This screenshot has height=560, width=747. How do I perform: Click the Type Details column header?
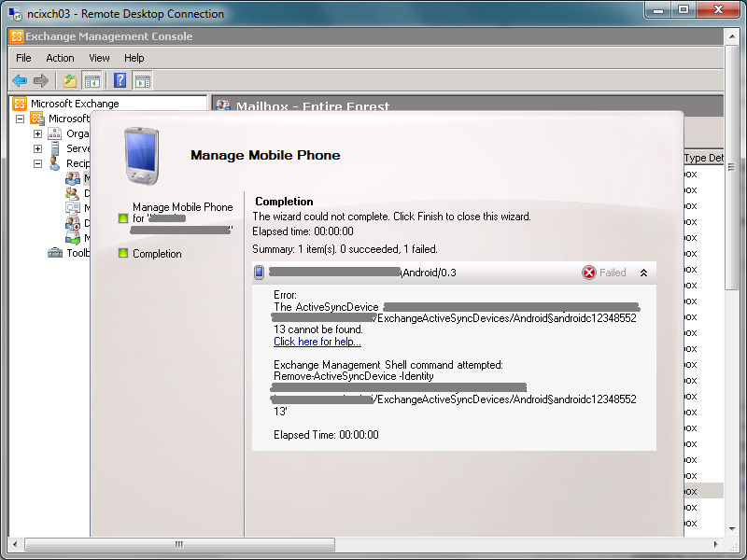(x=704, y=158)
